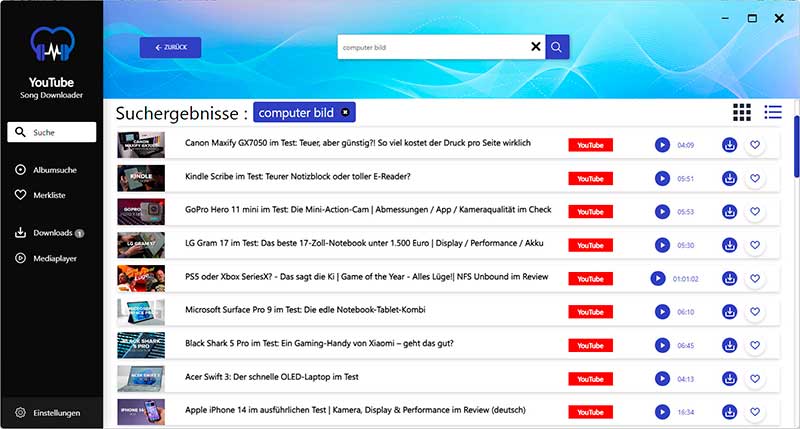800x429 pixels.
Task: Download the Microsoft Surface Pro 9 result
Action: (x=729, y=312)
